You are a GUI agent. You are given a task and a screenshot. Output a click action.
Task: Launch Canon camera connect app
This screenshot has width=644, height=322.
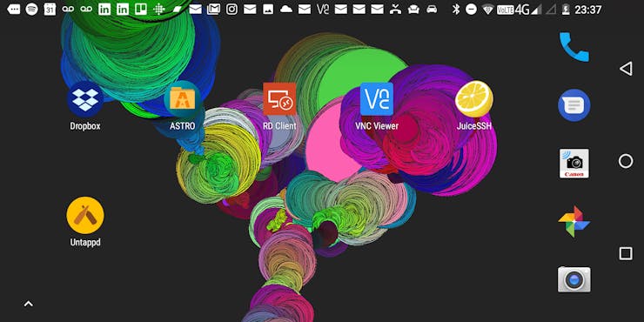point(574,164)
